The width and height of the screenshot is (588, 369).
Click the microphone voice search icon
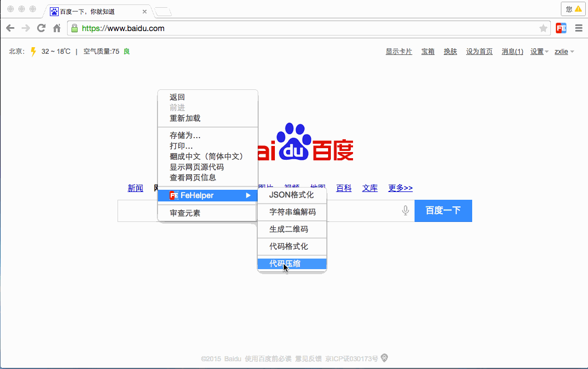click(x=405, y=211)
